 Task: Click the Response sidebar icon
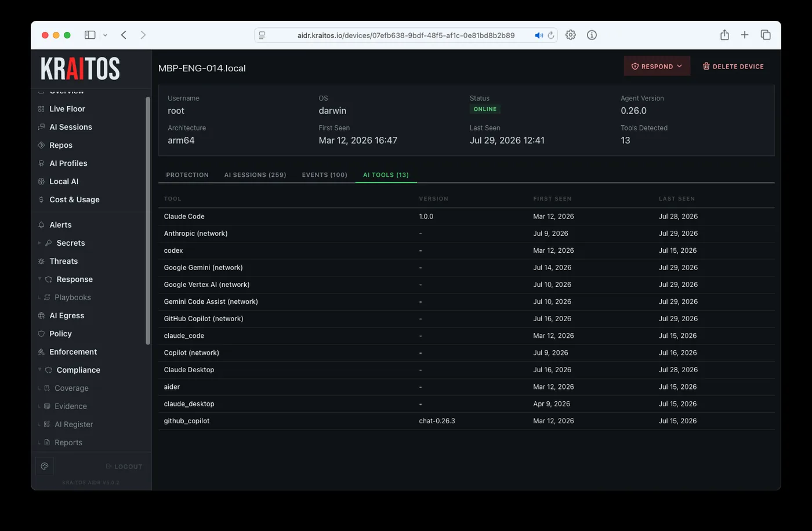point(48,279)
